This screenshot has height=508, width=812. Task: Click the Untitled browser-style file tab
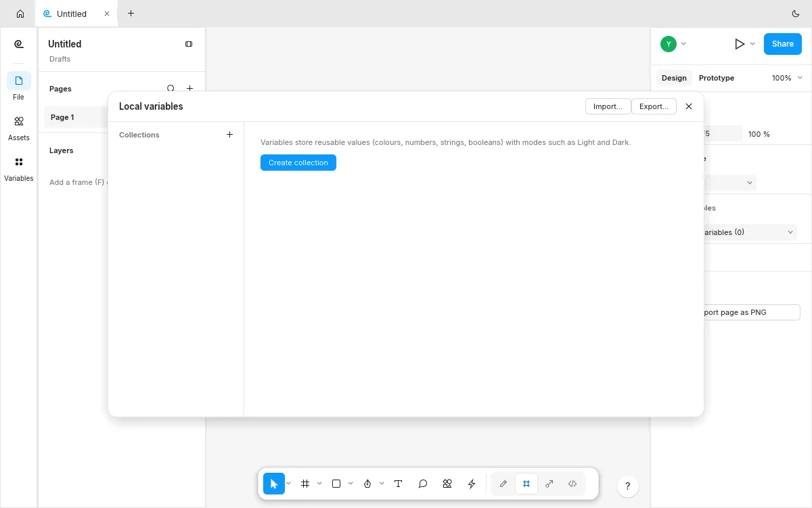76,14
